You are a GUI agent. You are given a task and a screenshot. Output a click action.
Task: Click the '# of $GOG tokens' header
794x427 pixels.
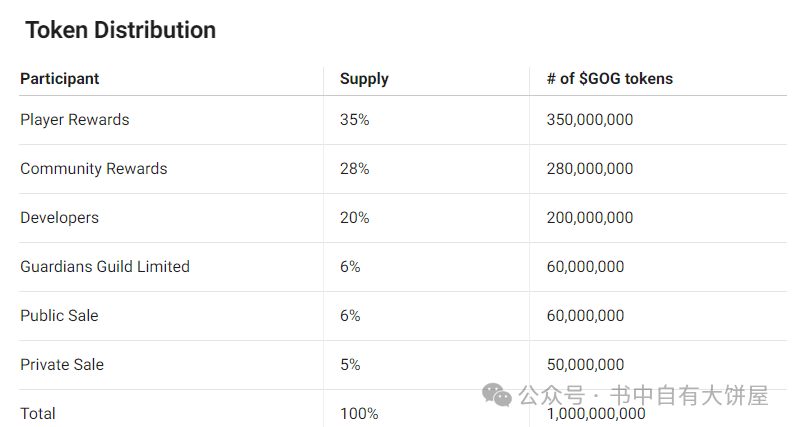610,79
